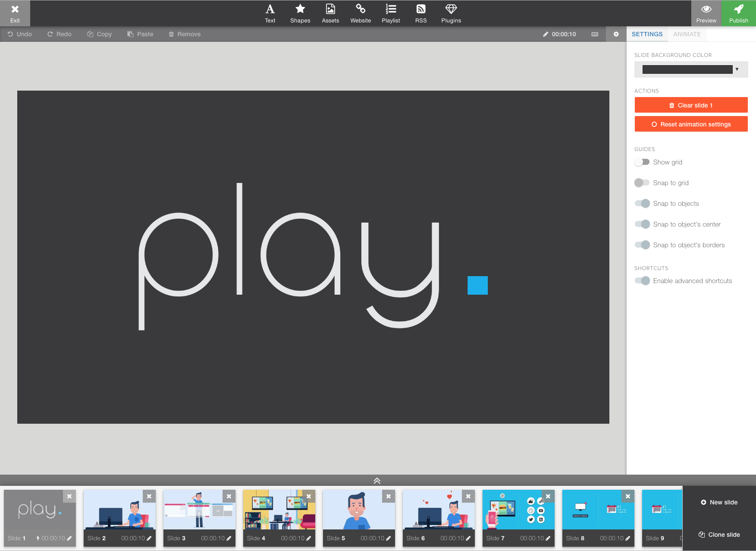Open the slide settings gear
The height and width of the screenshot is (551, 756).
[616, 34]
